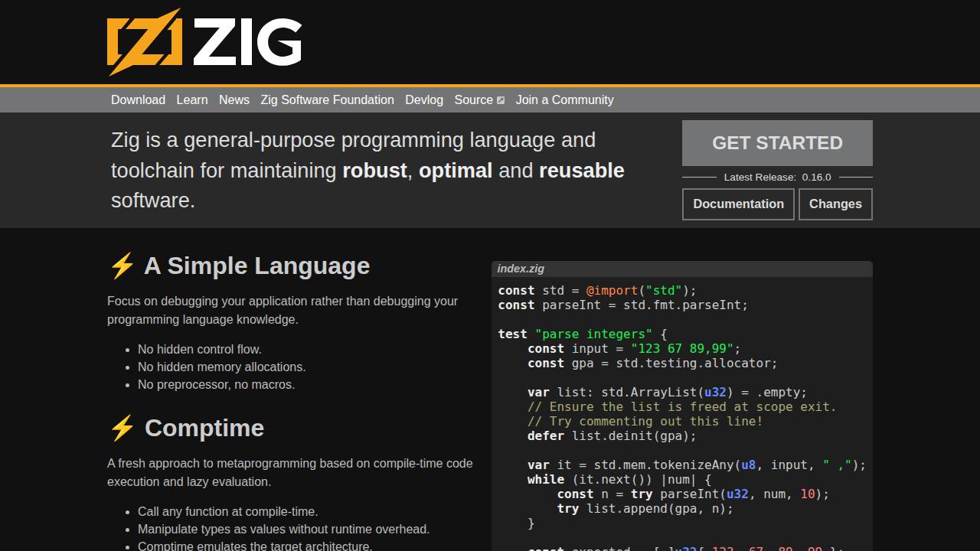
Task: Open Join a Community page
Action: pyautogui.click(x=565, y=99)
